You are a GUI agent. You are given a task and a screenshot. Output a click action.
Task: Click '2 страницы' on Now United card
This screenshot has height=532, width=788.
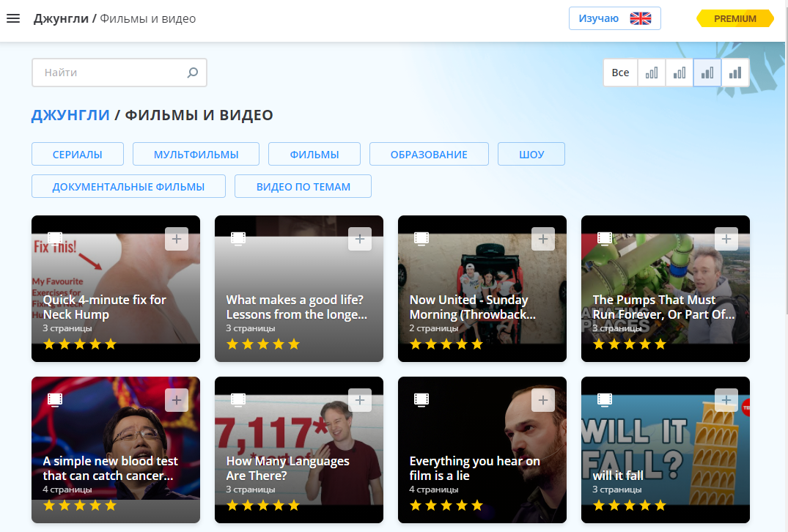click(x=434, y=328)
